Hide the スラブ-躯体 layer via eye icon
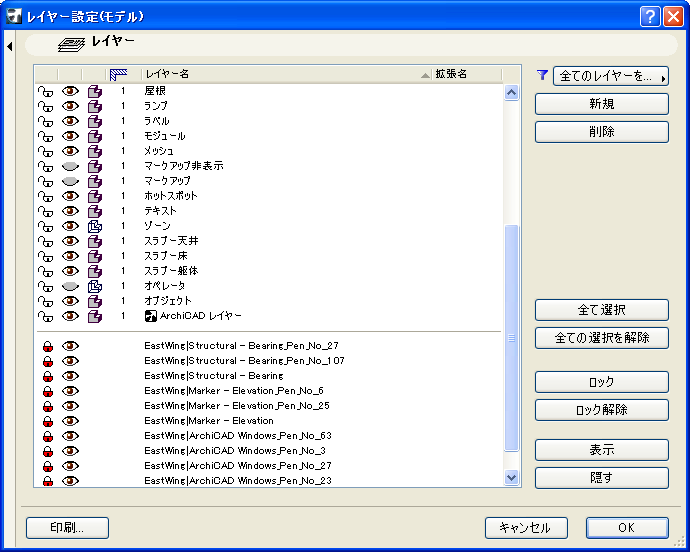This screenshot has width=690, height=552. click(x=70, y=271)
